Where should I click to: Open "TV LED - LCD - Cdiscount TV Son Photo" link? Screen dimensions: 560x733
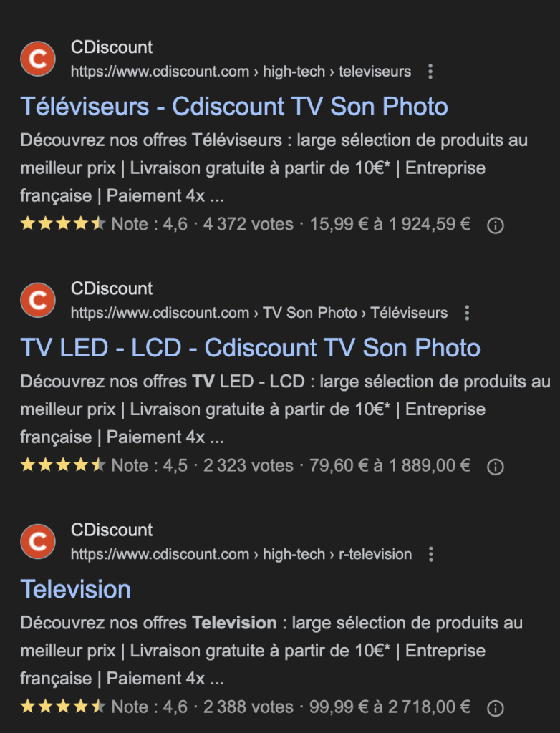[x=250, y=348]
